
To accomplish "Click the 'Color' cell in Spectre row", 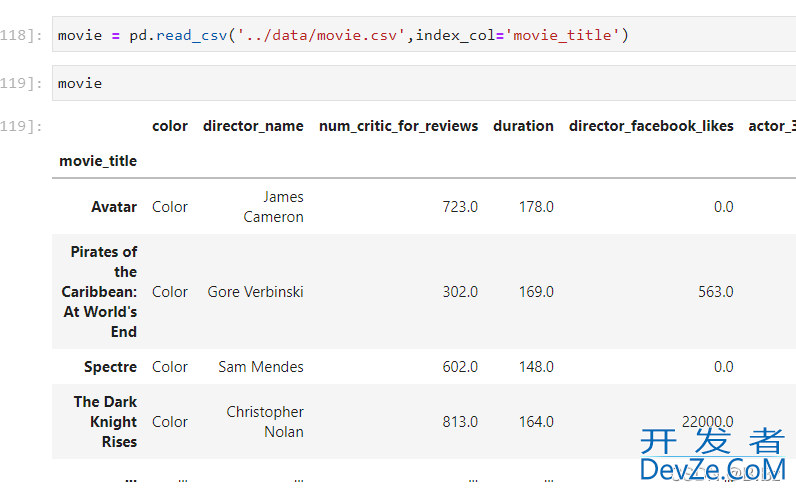I will click(x=170, y=367).
